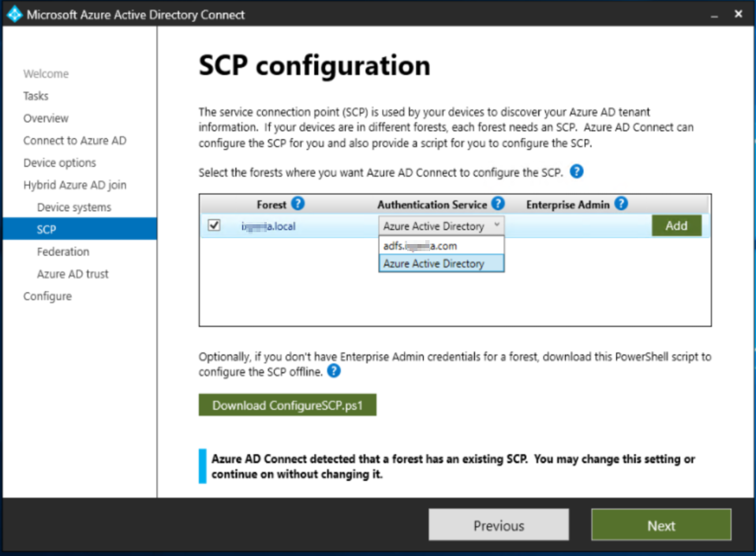Open Connect to Azure AD step
756x556 pixels.
pyautogui.click(x=75, y=141)
